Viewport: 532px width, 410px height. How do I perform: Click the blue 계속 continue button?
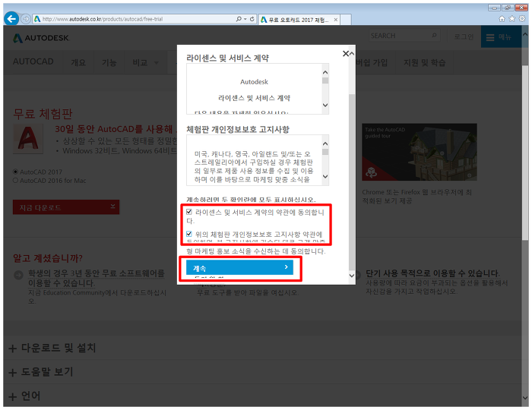click(x=239, y=268)
